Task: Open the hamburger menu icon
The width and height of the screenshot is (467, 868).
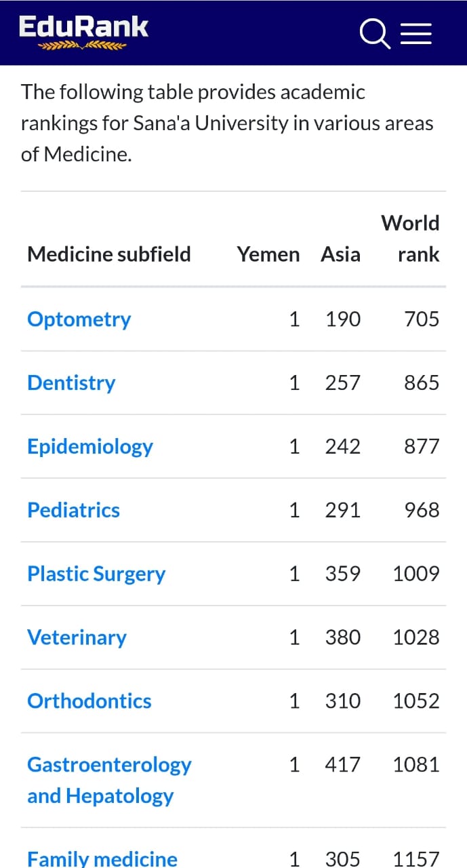Action: click(x=415, y=33)
